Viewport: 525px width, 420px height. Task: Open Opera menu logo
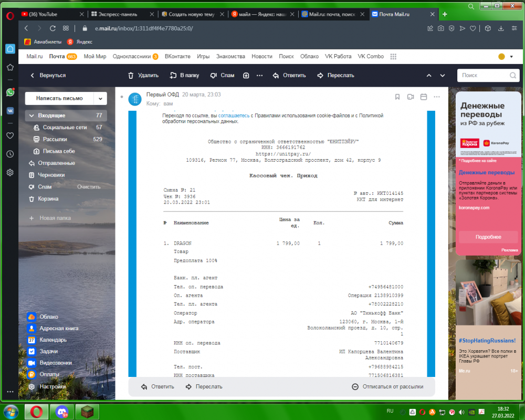10,16
